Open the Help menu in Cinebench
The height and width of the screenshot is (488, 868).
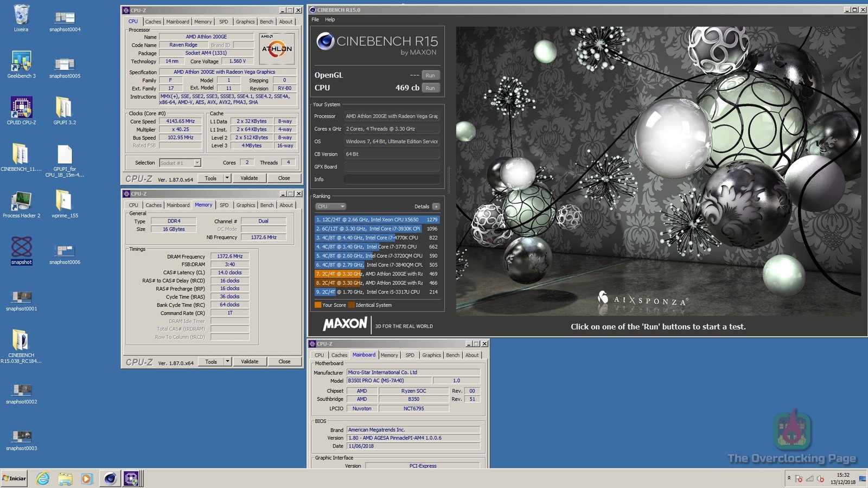coord(330,20)
